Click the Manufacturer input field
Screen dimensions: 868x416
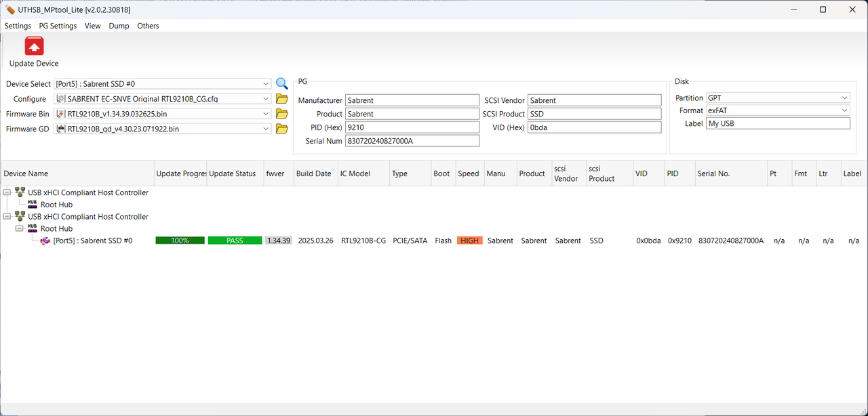click(412, 100)
